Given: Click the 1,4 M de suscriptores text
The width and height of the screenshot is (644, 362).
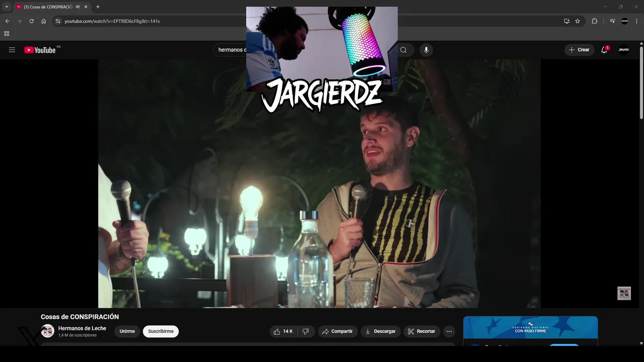Looking at the screenshot, I should (77, 335).
